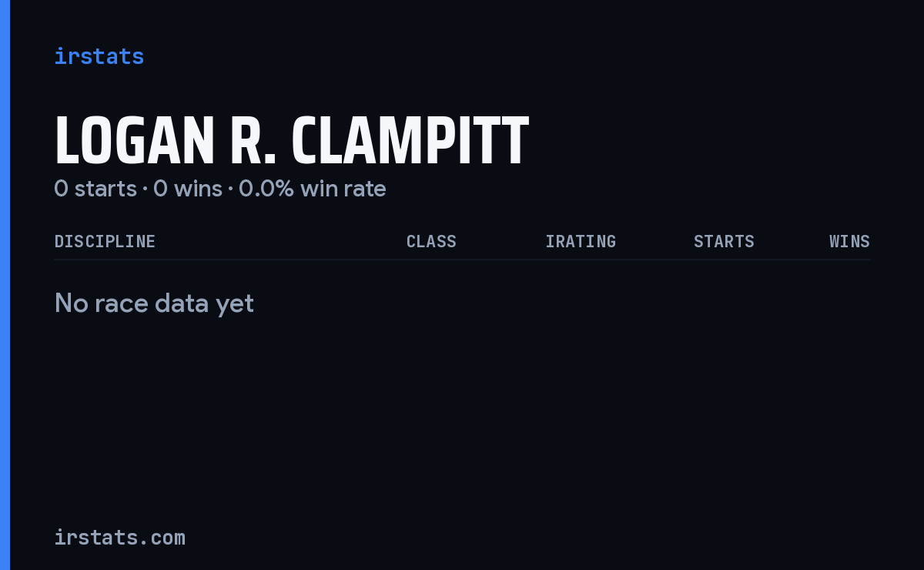Viewport: 924px width, 570px height.
Task: Click the "0 wins" stat text
Action: (188, 189)
